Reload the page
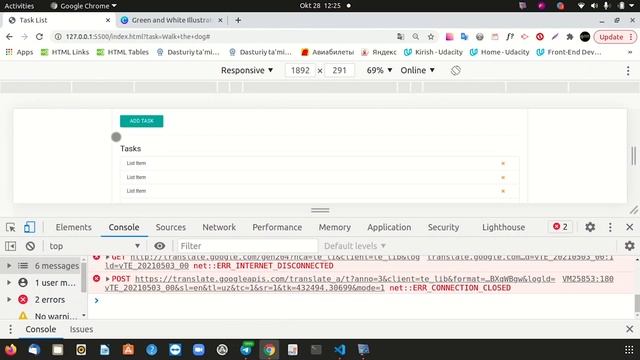The width and height of the screenshot is (640, 360). 39,37
